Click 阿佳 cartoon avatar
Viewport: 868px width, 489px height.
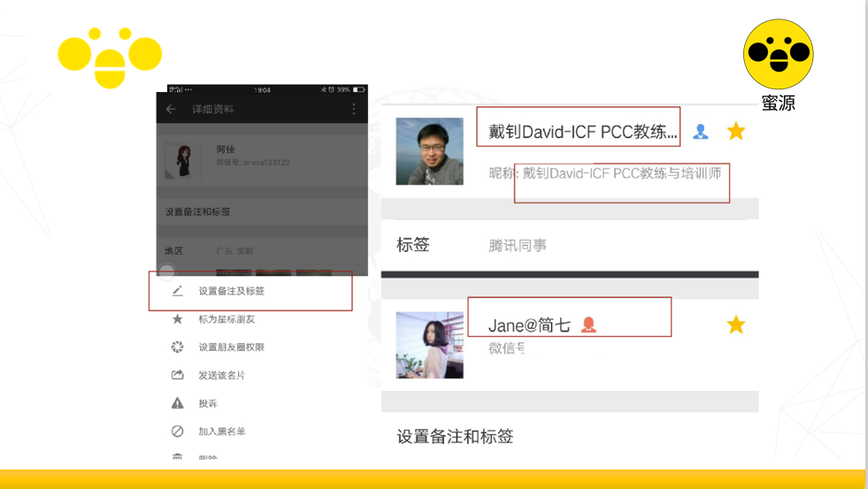tap(183, 159)
